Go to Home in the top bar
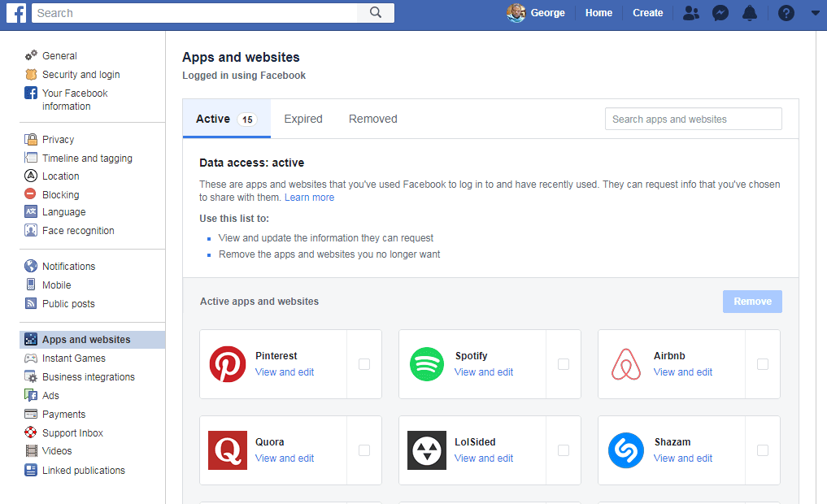 click(x=598, y=13)
